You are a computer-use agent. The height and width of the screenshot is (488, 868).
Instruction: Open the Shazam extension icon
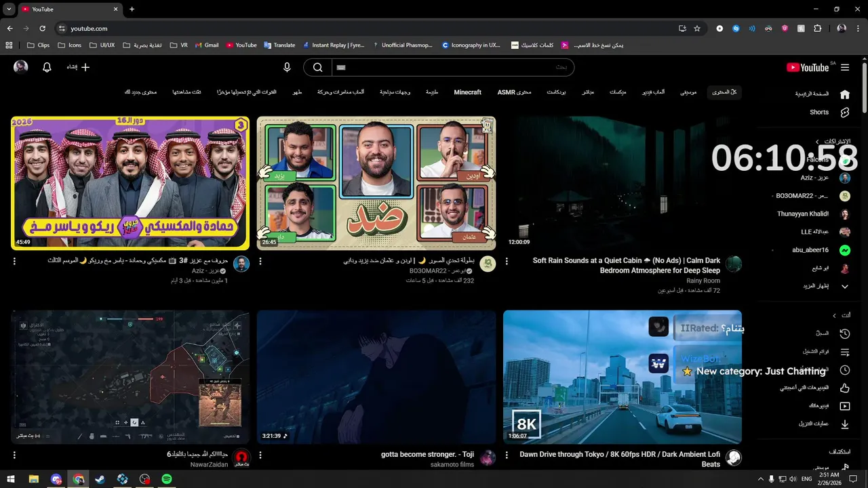point(736,28)
